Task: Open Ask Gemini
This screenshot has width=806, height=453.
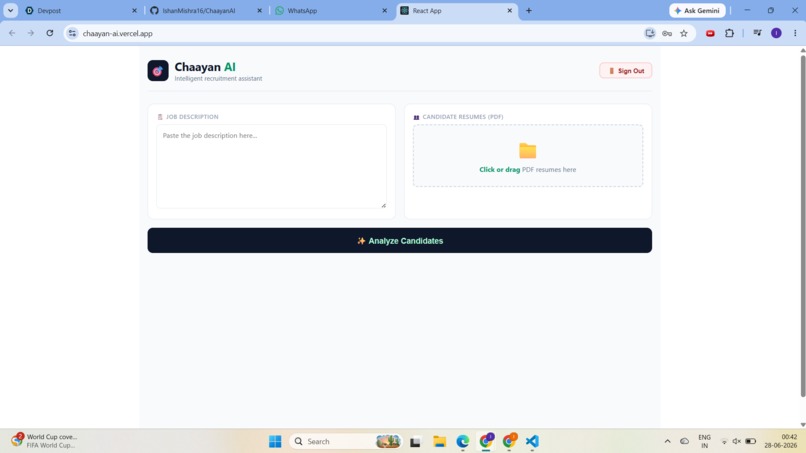Action: (x=697, y=11)
